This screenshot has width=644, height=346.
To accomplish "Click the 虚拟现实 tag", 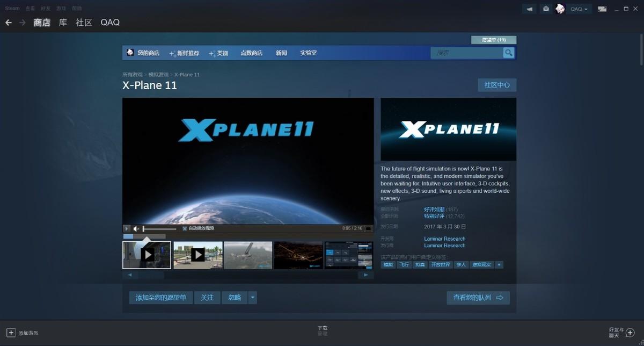I will tap(481, 265).
